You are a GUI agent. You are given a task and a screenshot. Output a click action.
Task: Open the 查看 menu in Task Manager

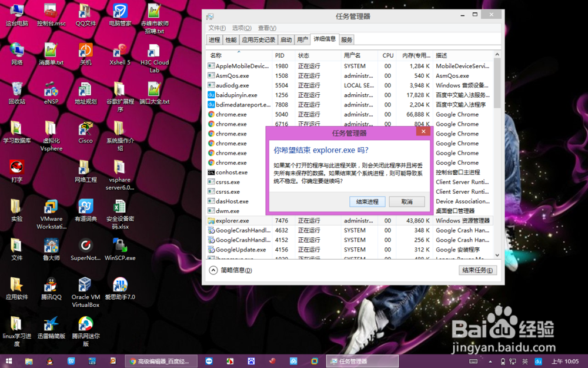[267, 28]
